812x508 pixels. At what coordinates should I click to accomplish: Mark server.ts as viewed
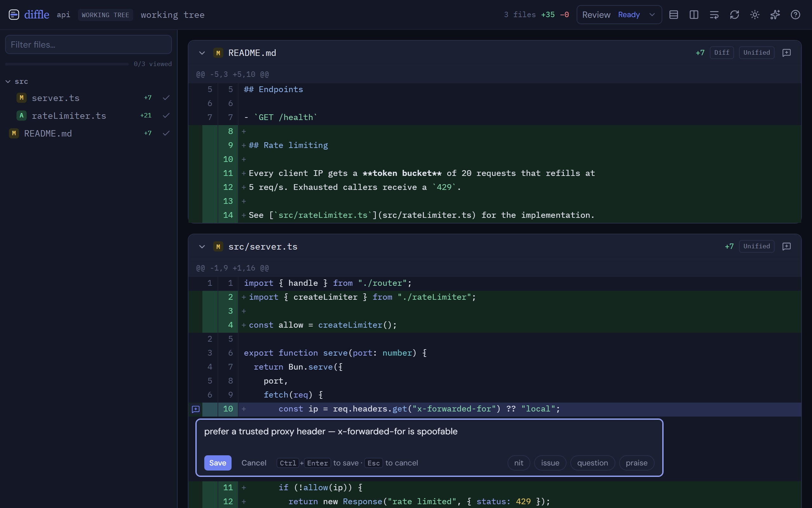[x=166, y=98]
